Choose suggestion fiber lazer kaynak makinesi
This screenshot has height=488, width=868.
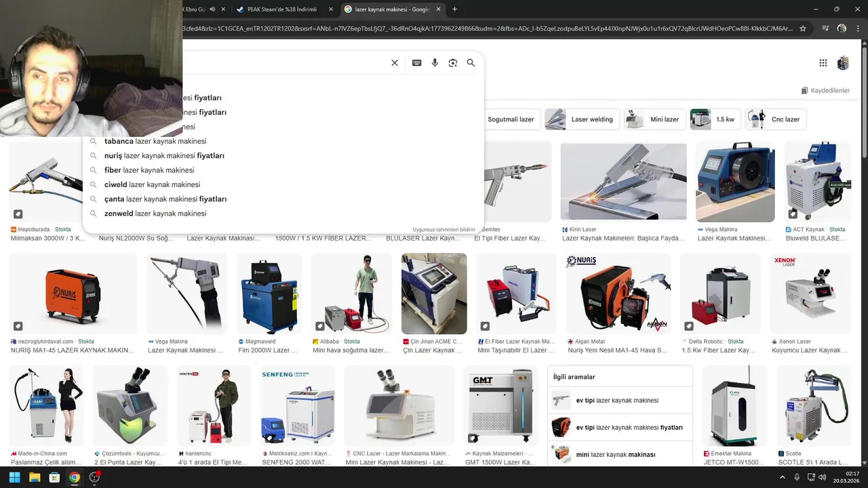(x=283, y=170)
